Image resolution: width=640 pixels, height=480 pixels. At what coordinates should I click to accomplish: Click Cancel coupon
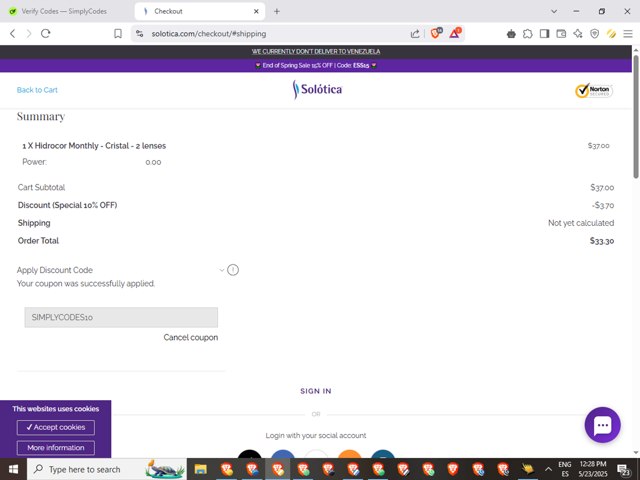(x=191, y=337)
